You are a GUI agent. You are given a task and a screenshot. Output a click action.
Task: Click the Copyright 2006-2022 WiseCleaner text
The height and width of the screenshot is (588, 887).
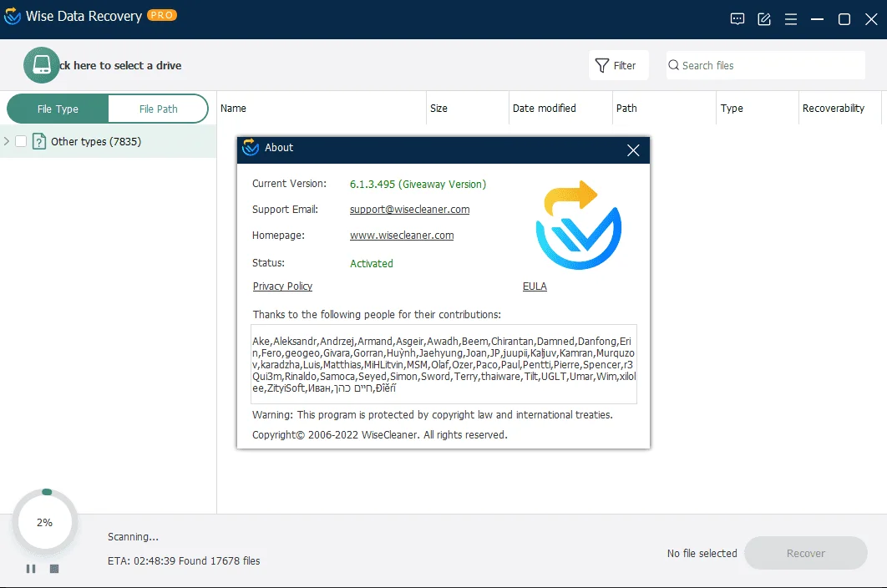pyautogui.click(x=379, y=434)
